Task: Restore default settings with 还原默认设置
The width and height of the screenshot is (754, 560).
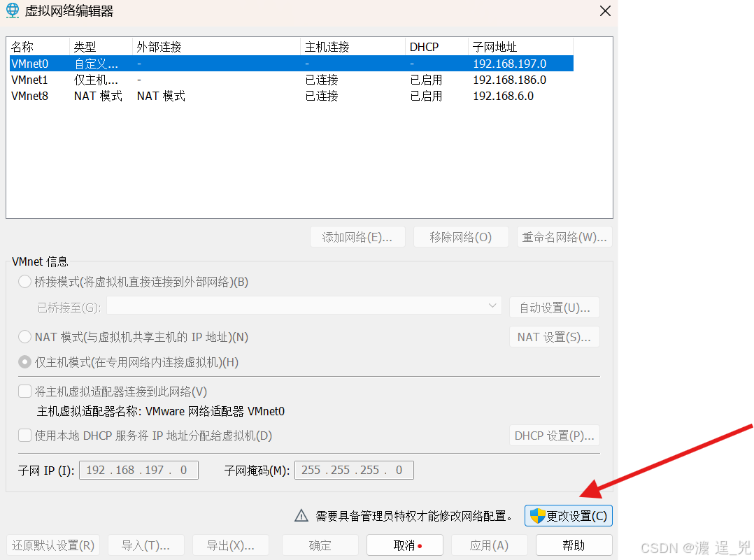Action: pos(52,545)
